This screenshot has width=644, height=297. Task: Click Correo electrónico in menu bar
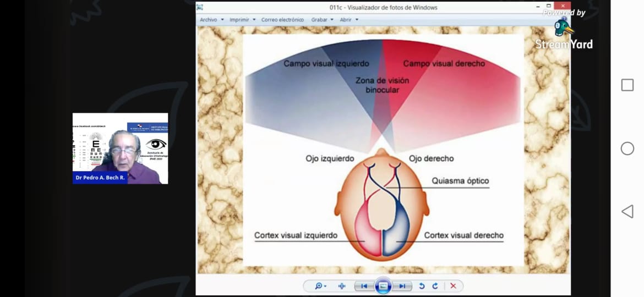click(x=282, y=20)
